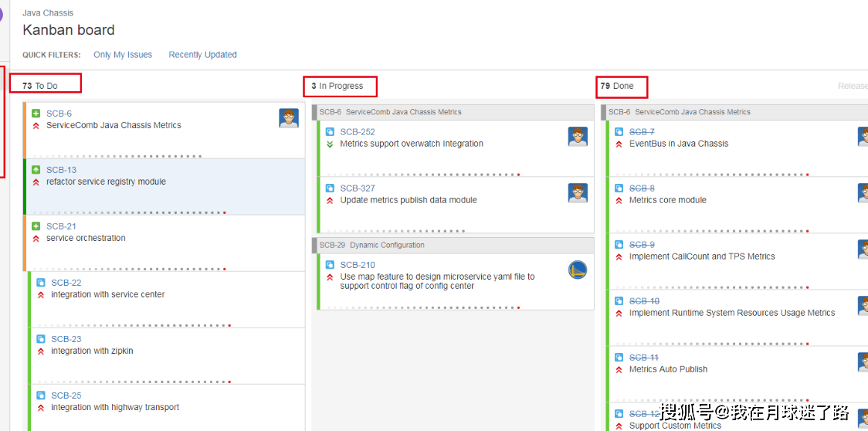Click the 'integration with highway transport' summary
Screen dimensions: 868x431
[x=115, y=408]
